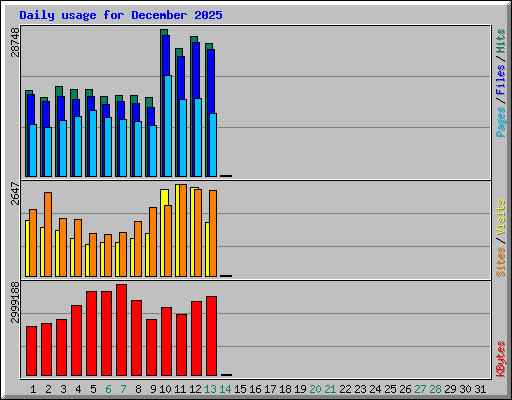Click the day 13 red KBytes bar

point(211,336)
